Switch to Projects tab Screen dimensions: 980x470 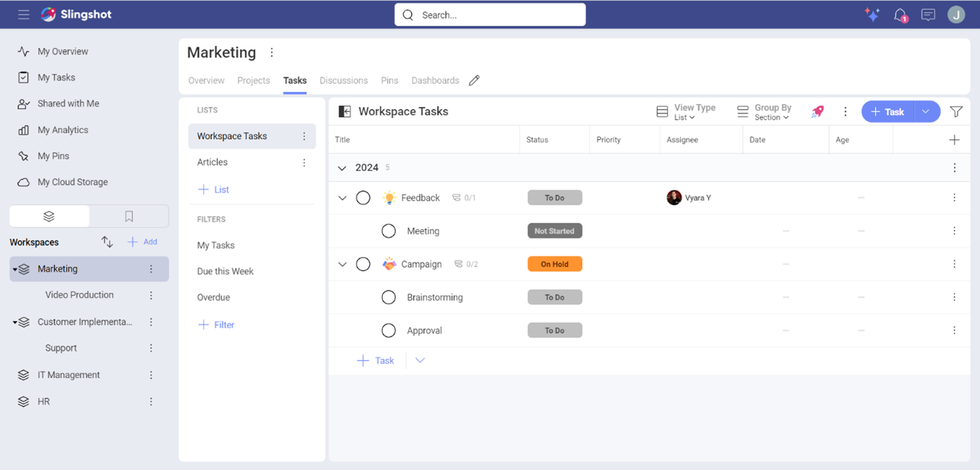coord(254,81)
